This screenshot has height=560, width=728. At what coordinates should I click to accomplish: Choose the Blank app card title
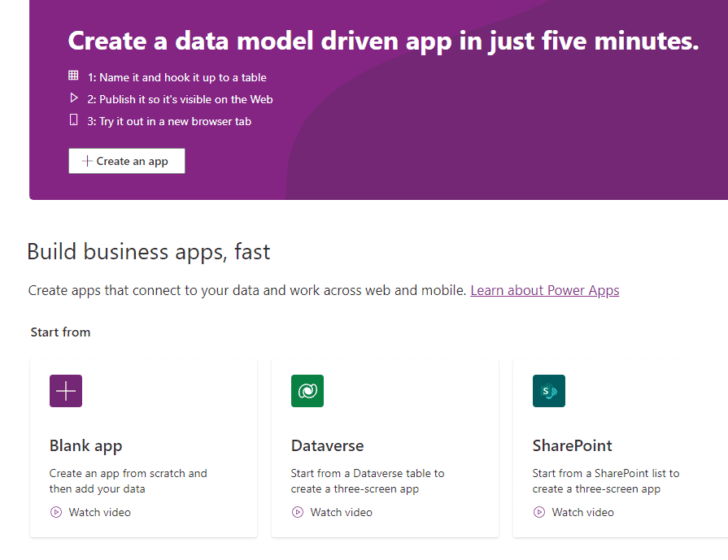(86, 446)
